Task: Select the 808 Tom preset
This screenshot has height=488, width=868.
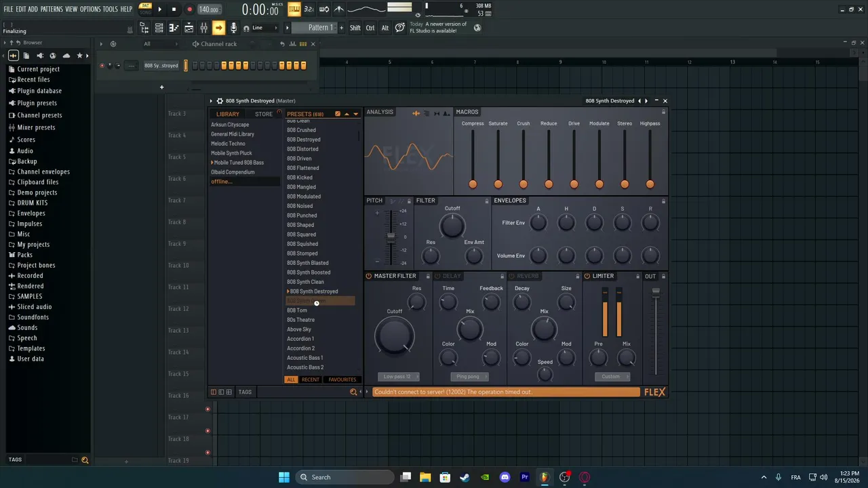Action: pos(297,310)
